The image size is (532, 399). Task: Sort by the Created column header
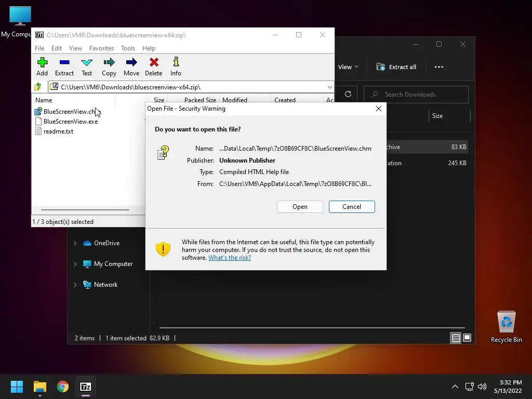(285, 100)
